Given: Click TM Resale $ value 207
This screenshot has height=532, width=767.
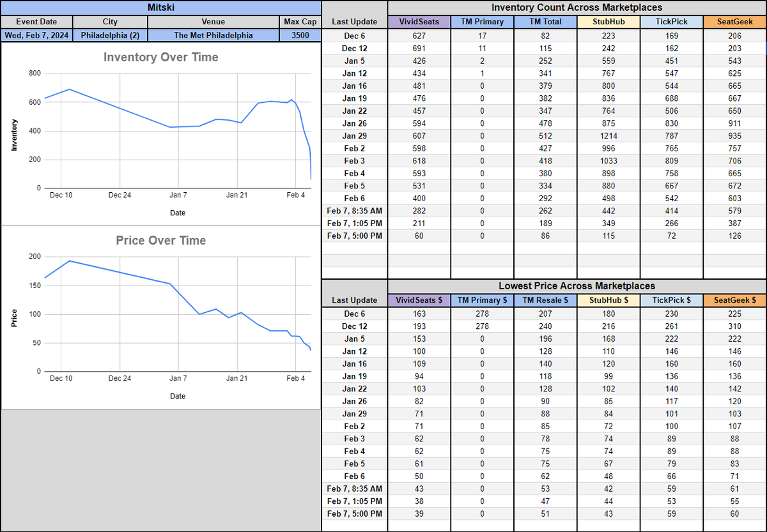Looking at the screenshot, I should (545, 314).
